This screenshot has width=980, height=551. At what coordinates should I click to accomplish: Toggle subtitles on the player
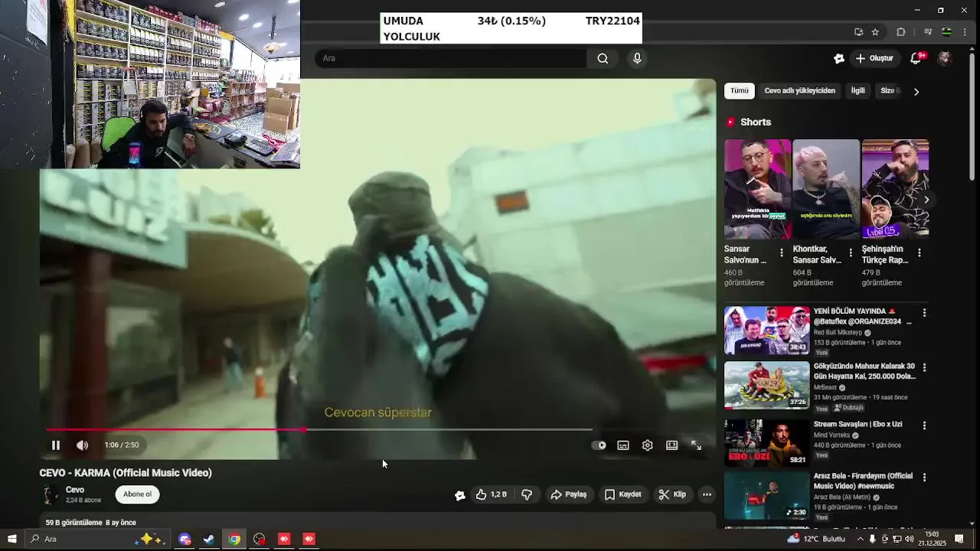(x=623, y=445)
